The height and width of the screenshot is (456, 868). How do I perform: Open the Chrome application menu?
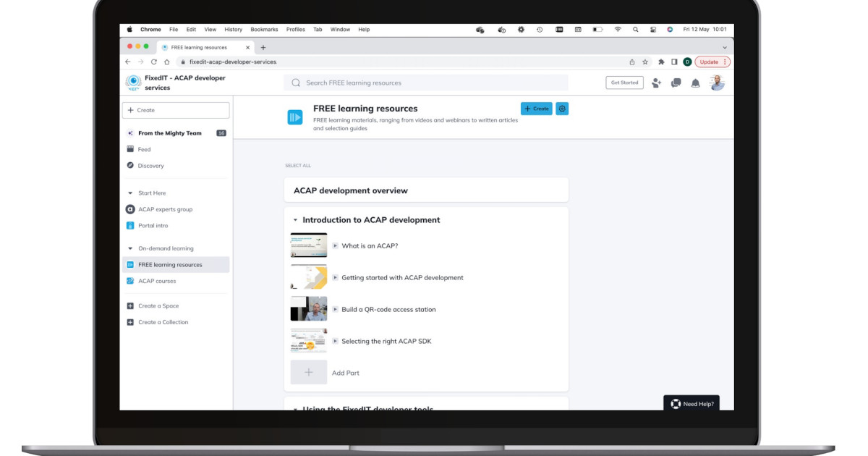tap(150, 30)
